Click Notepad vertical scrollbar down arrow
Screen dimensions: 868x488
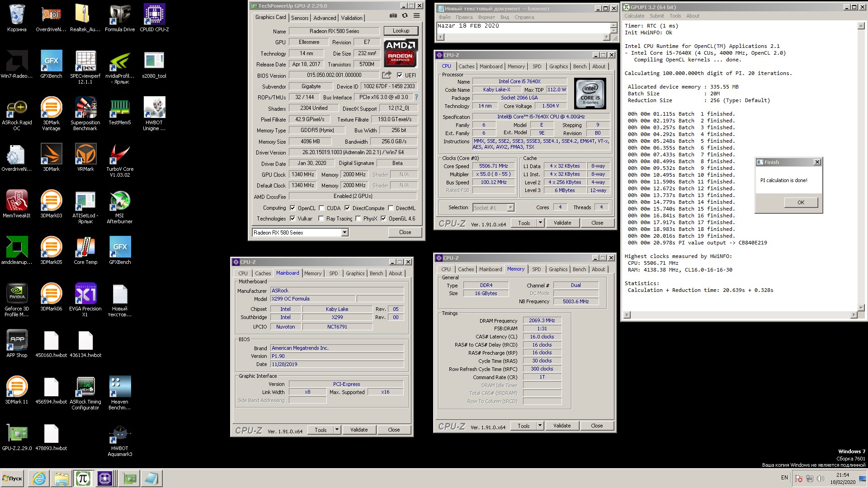pos(613,30)
